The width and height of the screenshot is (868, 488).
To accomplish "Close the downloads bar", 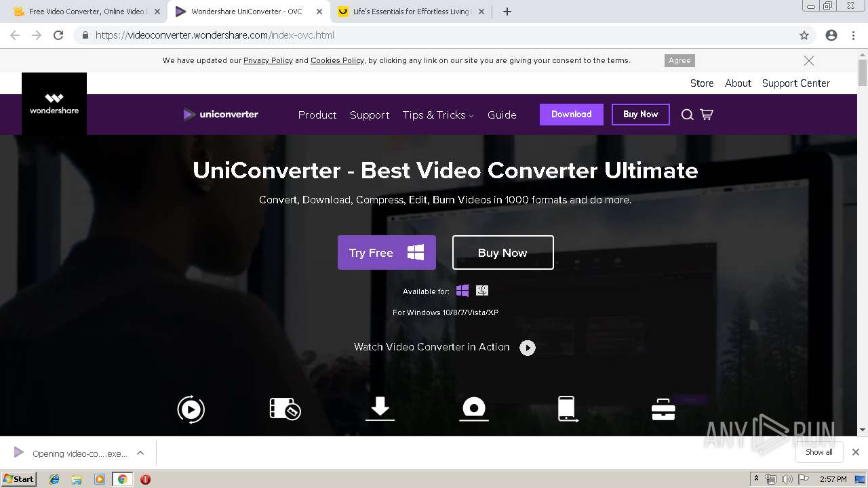I will (856, 452).
